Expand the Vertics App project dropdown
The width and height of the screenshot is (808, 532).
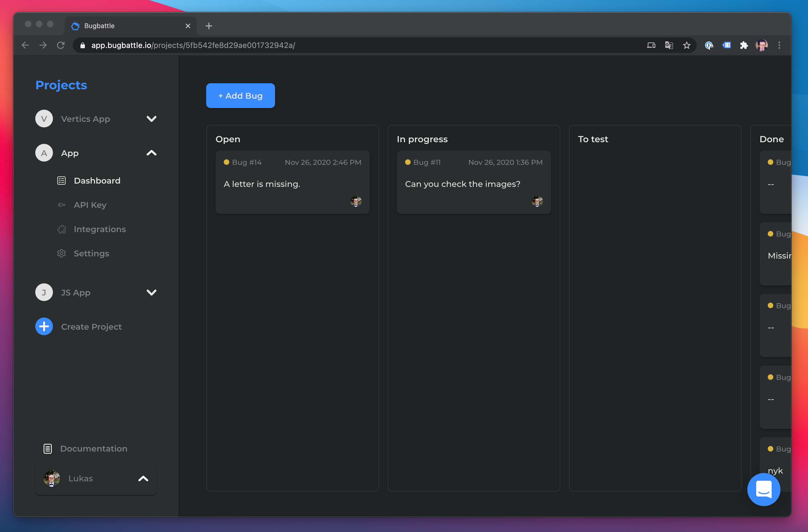(x=151, y=119)
